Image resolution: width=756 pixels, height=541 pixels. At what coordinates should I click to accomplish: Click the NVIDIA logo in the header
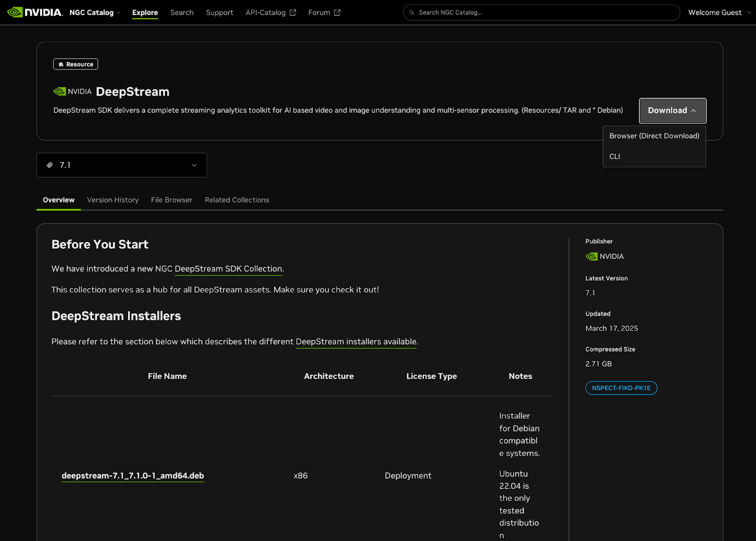[35, 12]
